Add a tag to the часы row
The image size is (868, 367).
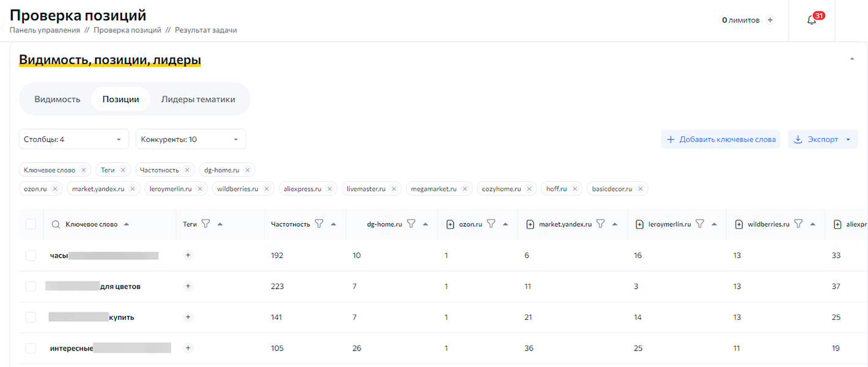coord(188,255)
